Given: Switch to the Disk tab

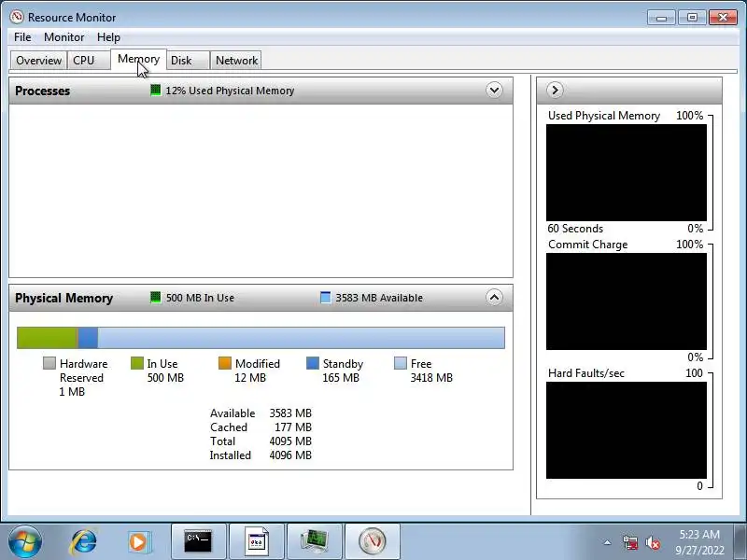Looking at the screenshot, I should [x=188, y=61].
